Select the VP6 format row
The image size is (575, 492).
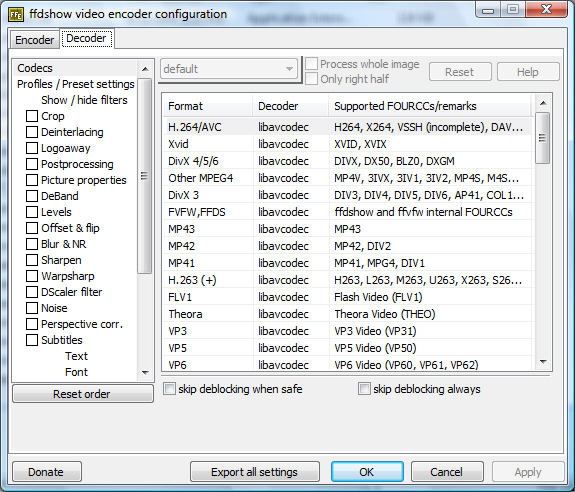(x=347, y=364)
